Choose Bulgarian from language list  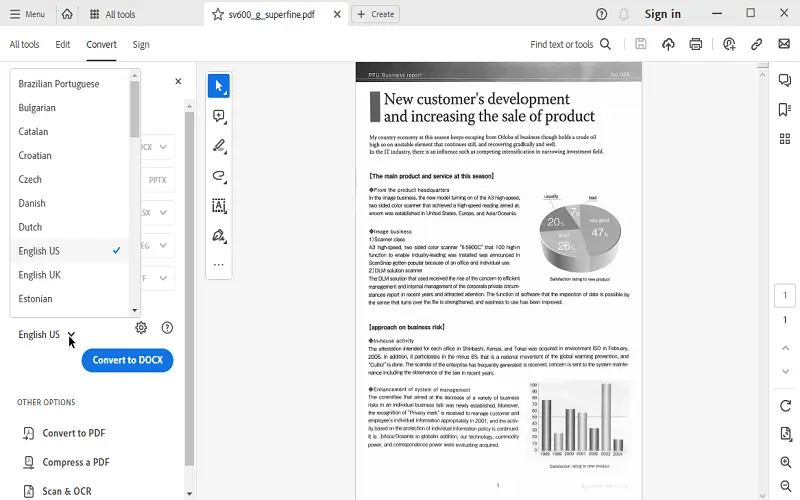tap(69, 108)
